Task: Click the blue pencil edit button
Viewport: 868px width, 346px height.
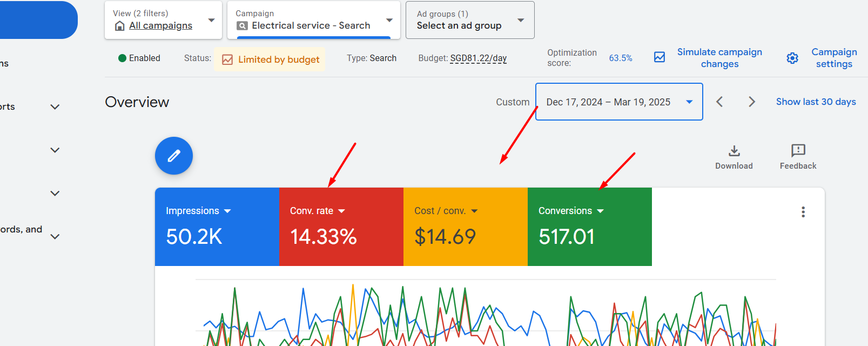Action: pos(174,156)
